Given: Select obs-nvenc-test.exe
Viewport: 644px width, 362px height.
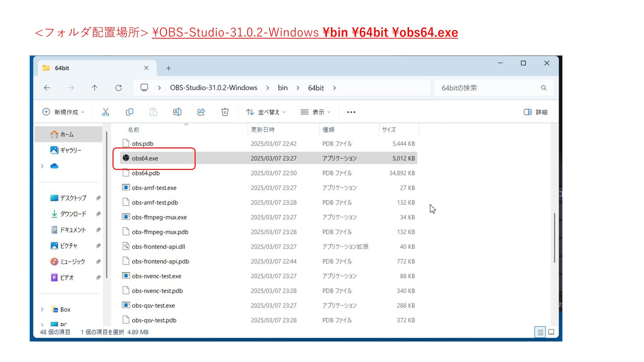Looking at the screenshot, I should point(268,276).
